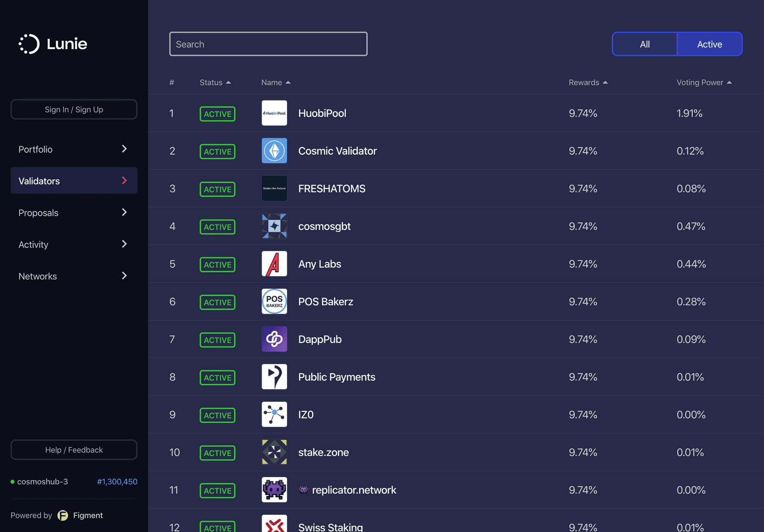This screenshot has width=764, height=532.
Task: Open the Activity menu item
Action: (74, 244)
